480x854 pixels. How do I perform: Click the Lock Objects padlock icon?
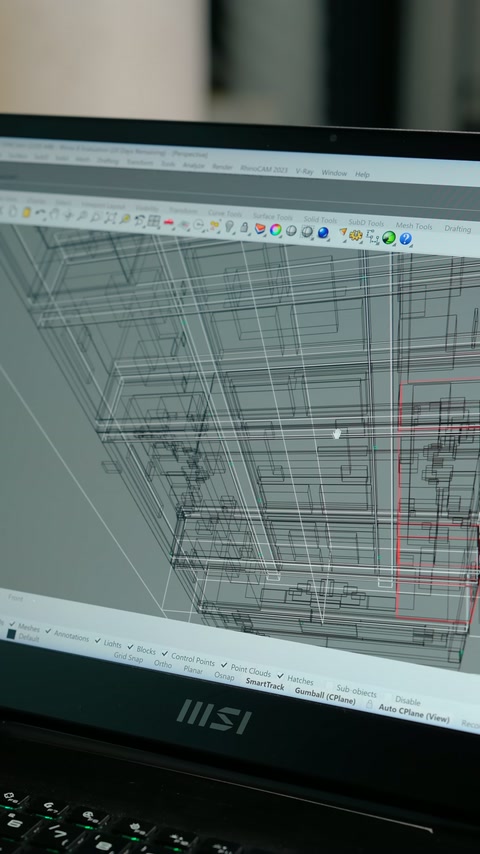point(244,227)
